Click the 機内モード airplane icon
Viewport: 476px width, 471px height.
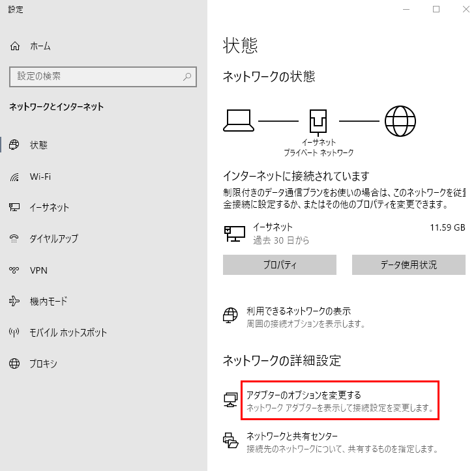14,301
